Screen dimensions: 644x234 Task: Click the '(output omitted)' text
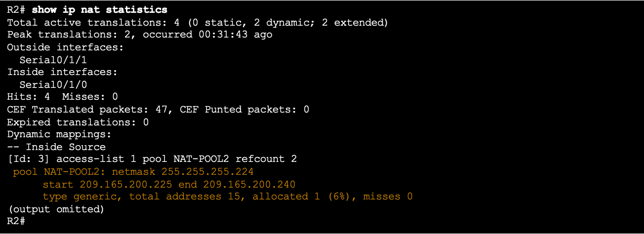click(x=55, y=209)
